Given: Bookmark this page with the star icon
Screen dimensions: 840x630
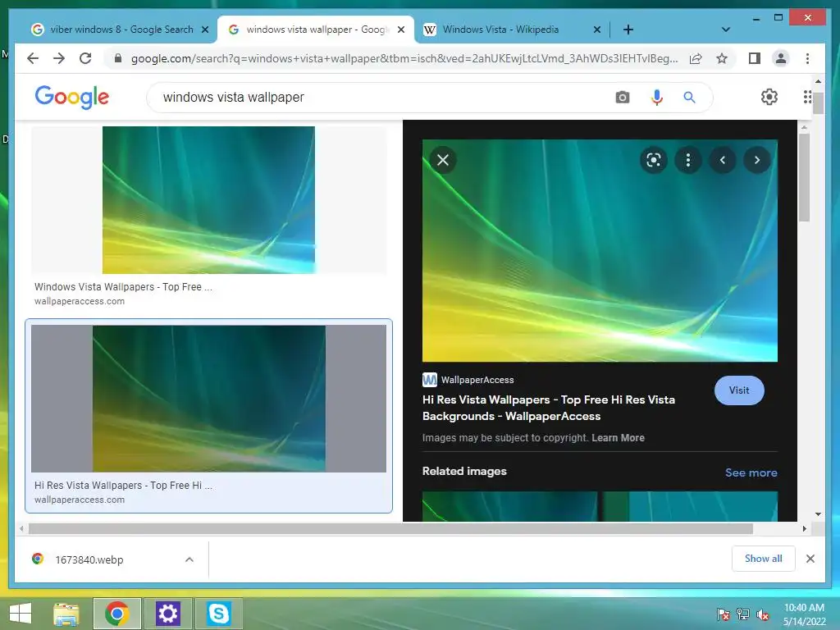Looking at the screenshot, I should [x=722, y=58].
